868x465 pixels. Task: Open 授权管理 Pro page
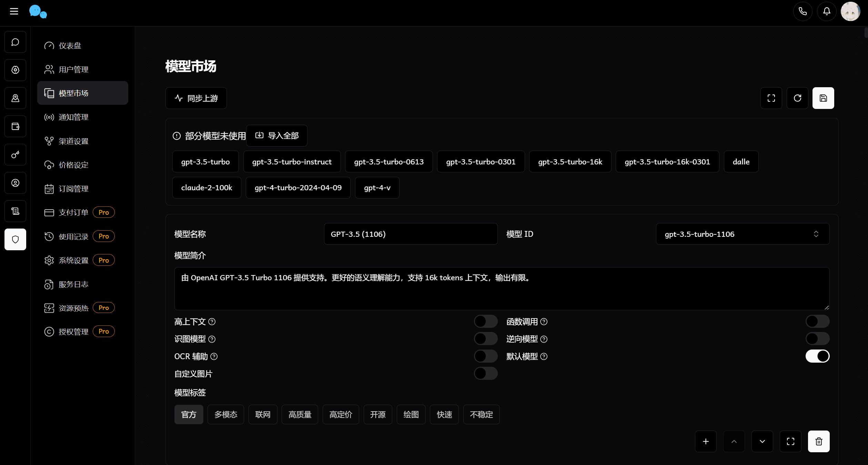coord(83,332)
